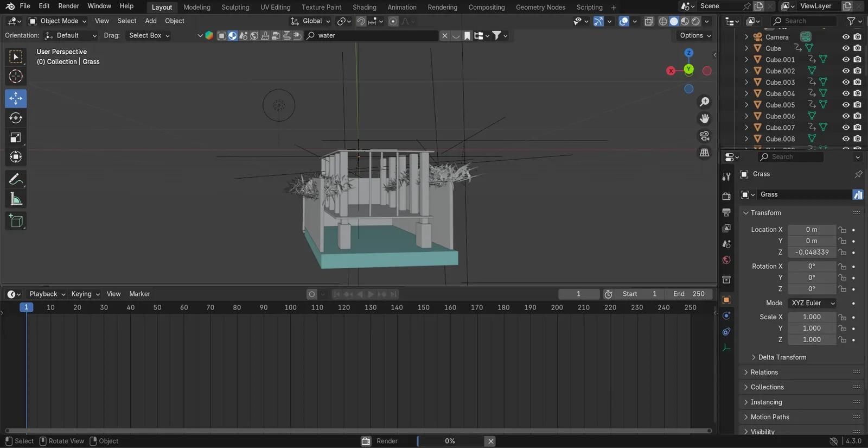This screenshot has height=448, width=868.
Task: Click the timeline horizontal scrollbar
Action: coord(359,431)
